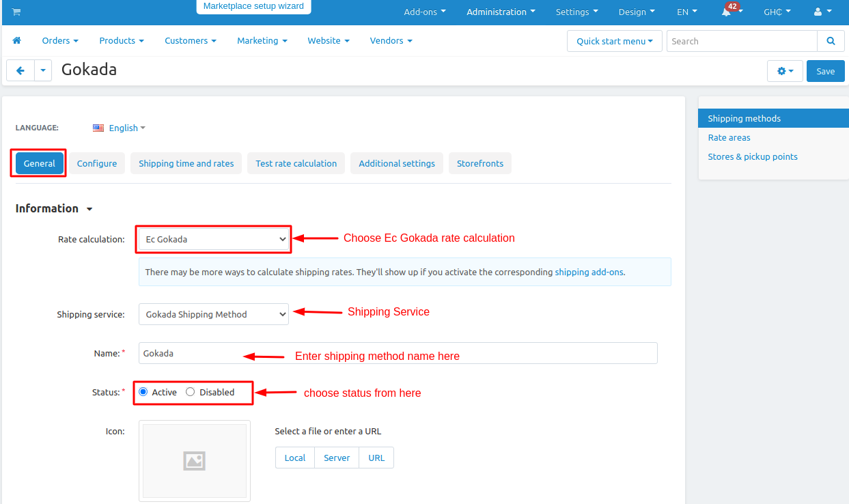Open the Shipping service dropdown
Viewport: 849px width, 504px height.
pos(214,314)
